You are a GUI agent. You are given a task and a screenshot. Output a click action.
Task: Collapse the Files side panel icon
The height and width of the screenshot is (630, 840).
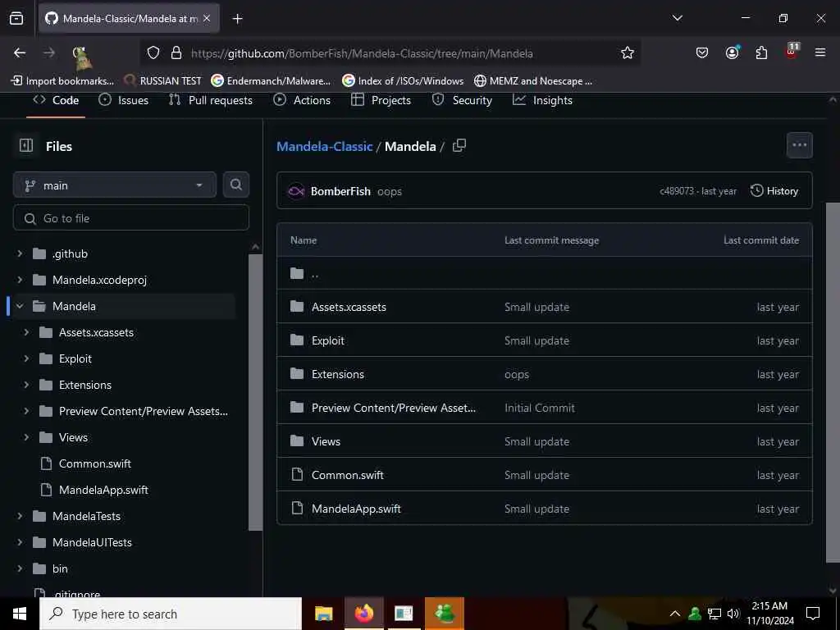tap(26, 146)
